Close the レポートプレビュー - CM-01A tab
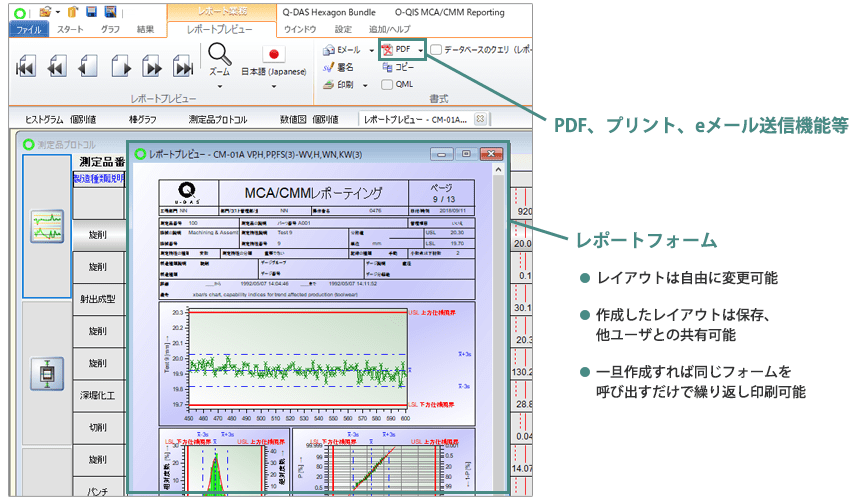 (480, 119)
